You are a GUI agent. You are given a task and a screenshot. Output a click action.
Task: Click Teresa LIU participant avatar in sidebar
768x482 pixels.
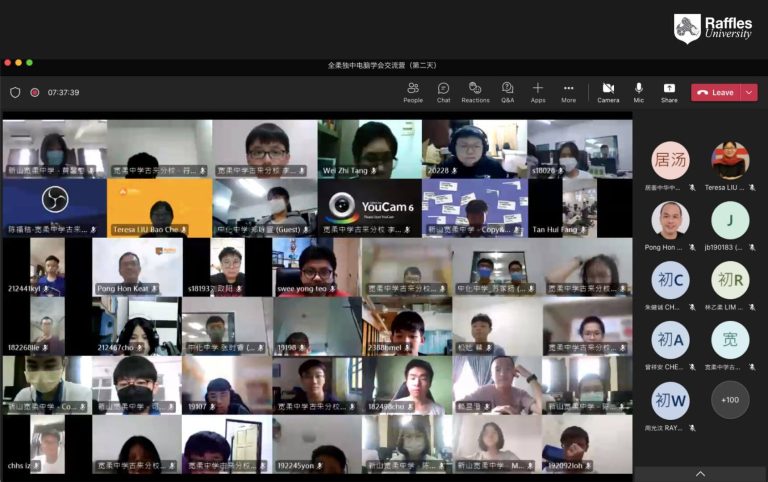pos(730,161)
